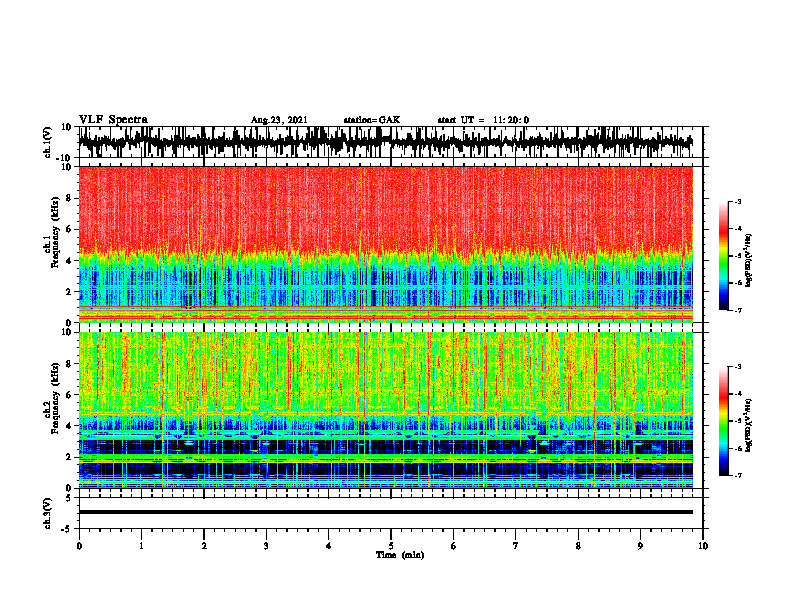This screenshot has width=792, height=612.
Task: Click the "ch.1(V)" axis label
Action: point(48,142)
